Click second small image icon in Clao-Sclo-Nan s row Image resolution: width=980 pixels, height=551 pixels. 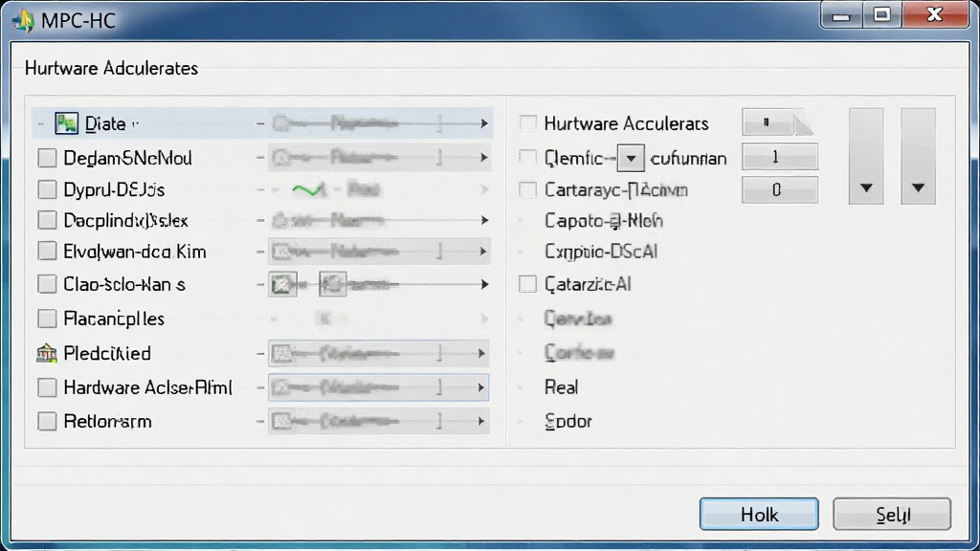click(x=332, y=284)
